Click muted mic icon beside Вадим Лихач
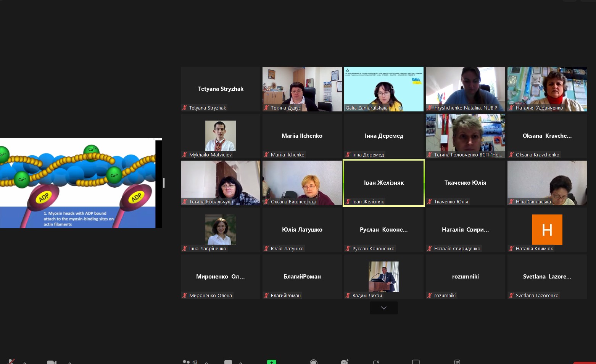 coord(348,296)
